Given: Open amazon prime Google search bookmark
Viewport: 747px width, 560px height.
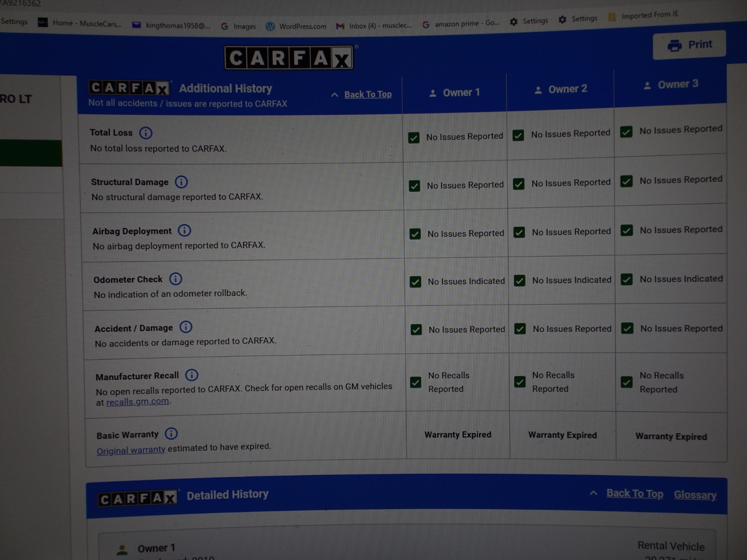Looking at the screenshot, I should click(461, 24).
